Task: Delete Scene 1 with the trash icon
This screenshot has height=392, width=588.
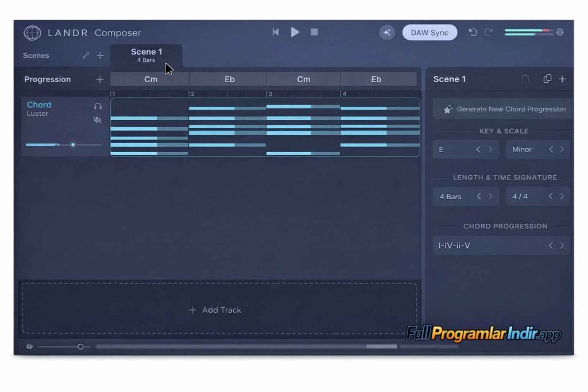Action: [x=525, y=79]
